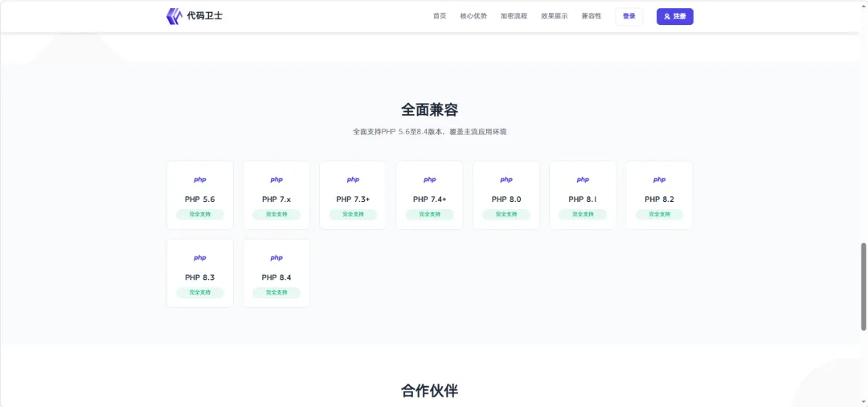The image size is (868, 407).
Task: Go to 核心优势 section
Action: 473,16
